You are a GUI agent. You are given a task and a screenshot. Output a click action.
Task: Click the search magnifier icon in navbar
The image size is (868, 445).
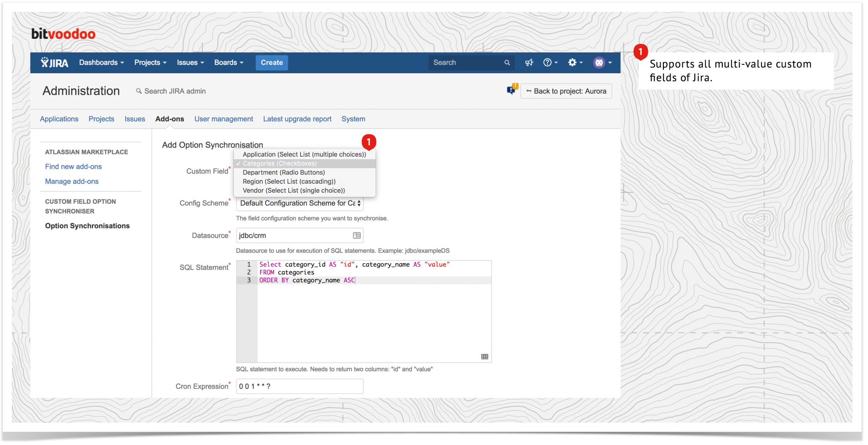[507, 63]
